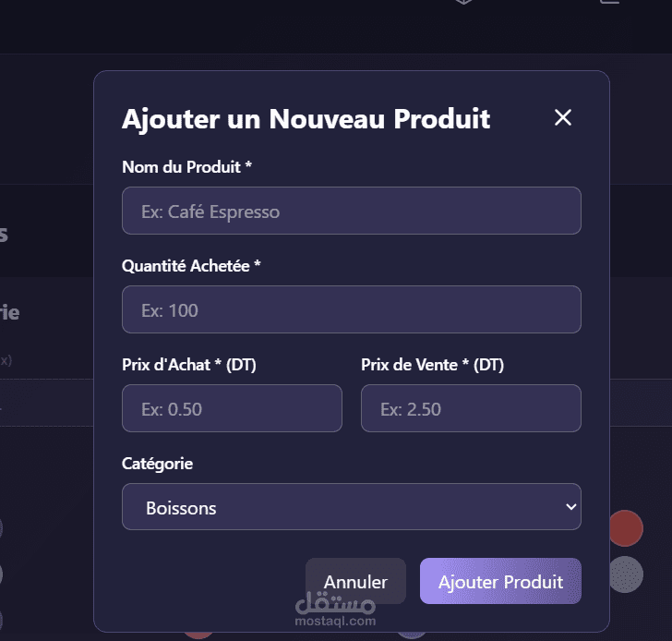The image size is (672, 641).
Task: Focus the Quantité Achetée input box
Action: point(351,309)
